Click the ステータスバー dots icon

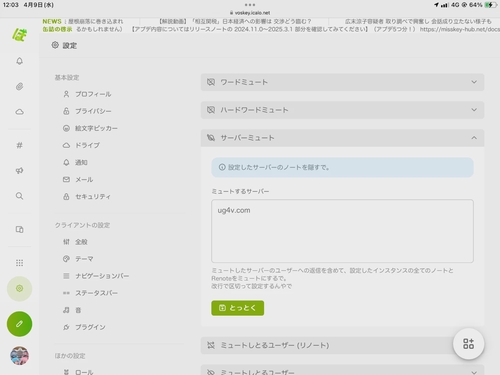coord(66,293)
